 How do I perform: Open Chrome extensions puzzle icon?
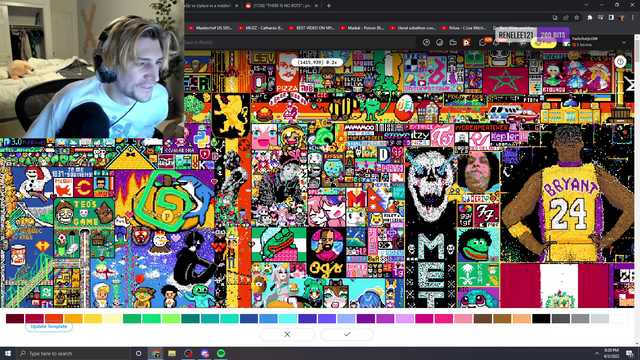pos(590,18)
